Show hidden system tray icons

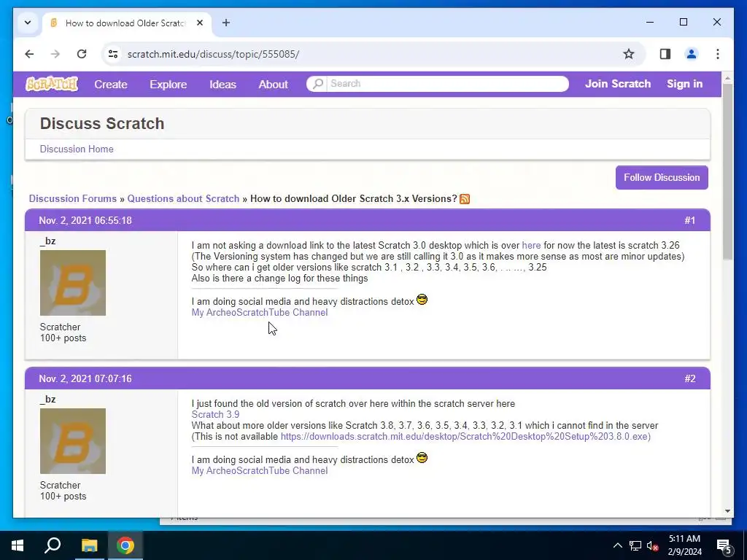[x=617, y=545]
